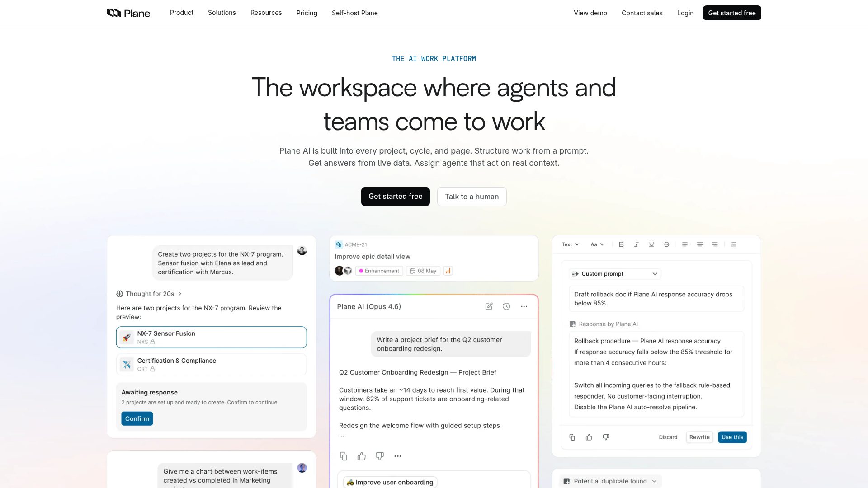
Task: Select the NX-7 Sensor Fusion project card
Action: pos(211,338)
